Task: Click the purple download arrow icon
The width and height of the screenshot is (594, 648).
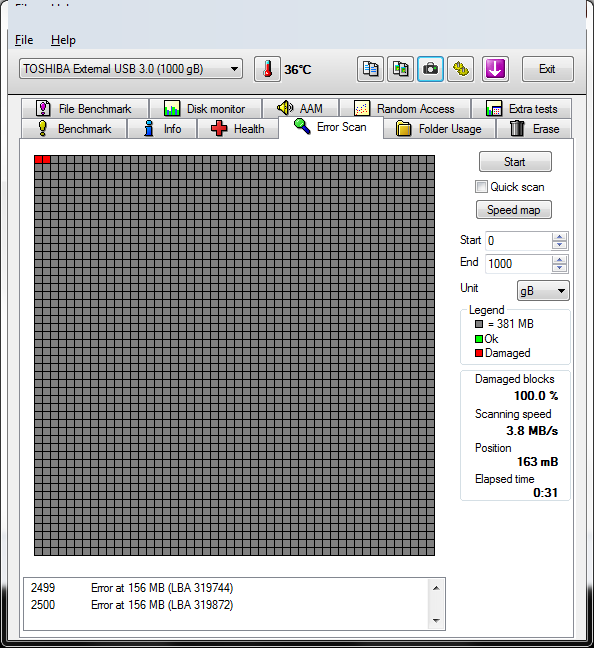Action: [495, 69]
